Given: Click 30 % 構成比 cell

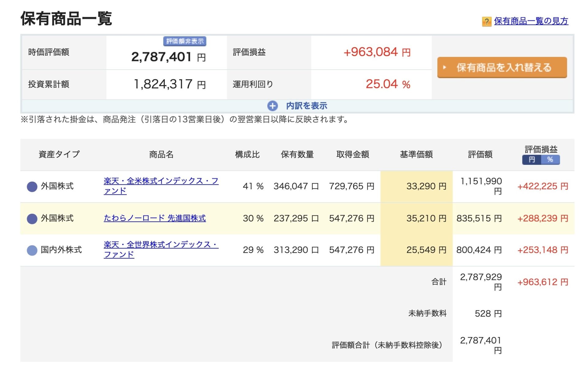Looking at the screenshot, I should click(253, 218).
